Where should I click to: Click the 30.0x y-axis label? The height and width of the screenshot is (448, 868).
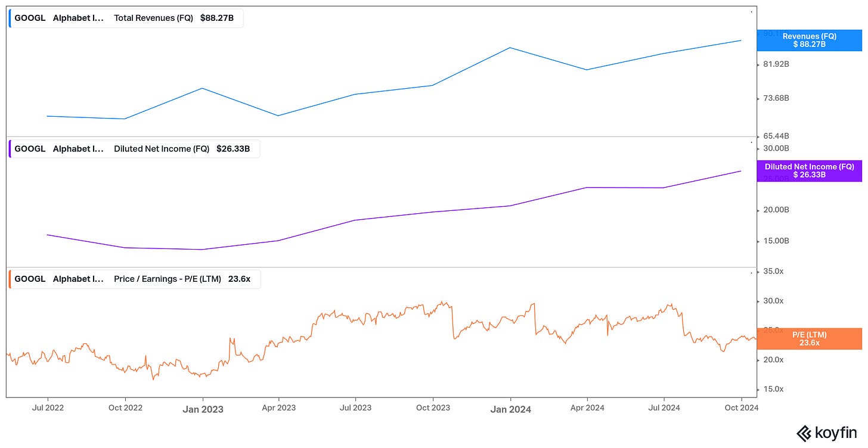pyautogui.click(x=773, y=301)
